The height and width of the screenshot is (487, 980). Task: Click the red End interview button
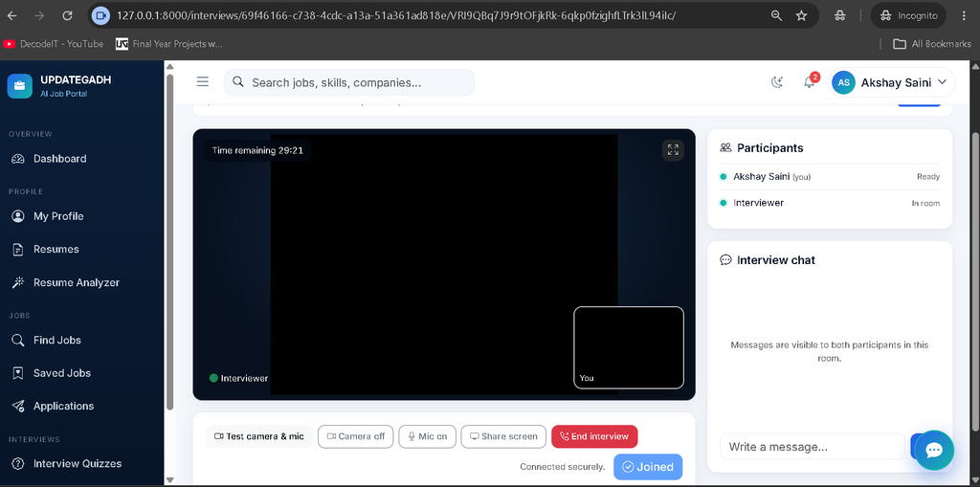594,436
